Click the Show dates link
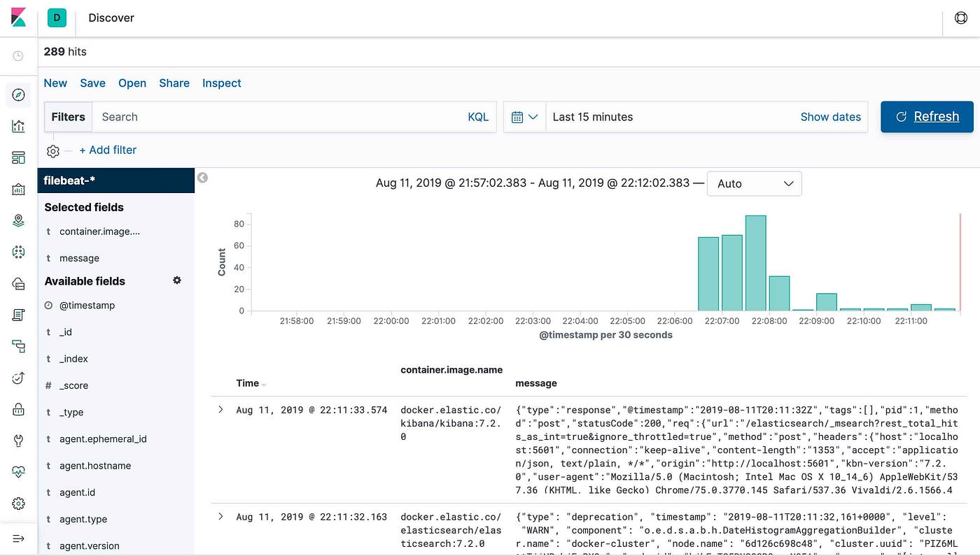This screenshot has width=980, height=556. click(831, 117)
